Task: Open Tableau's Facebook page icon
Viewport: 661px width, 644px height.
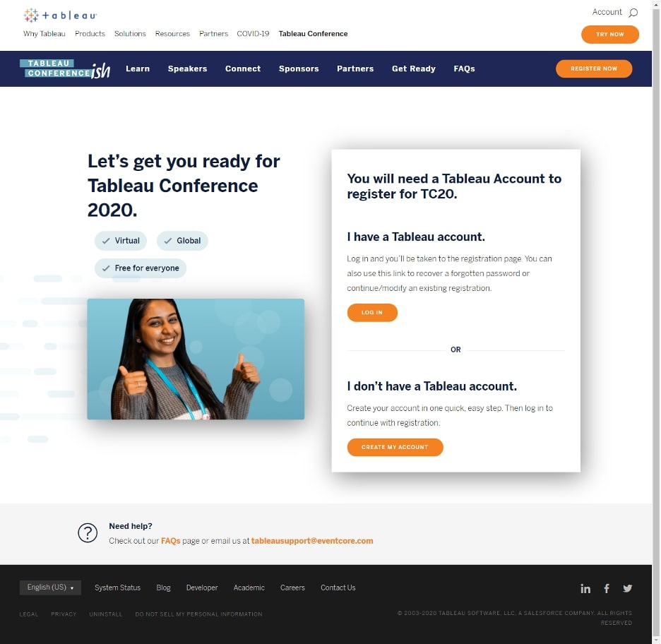Action: click(x=606, y=588)
